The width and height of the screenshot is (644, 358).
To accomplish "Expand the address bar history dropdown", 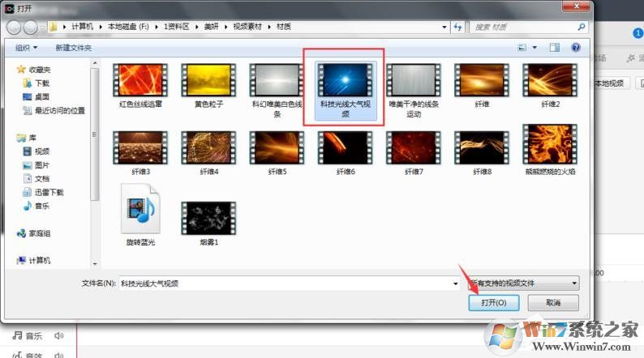I will tap(444, 27).
